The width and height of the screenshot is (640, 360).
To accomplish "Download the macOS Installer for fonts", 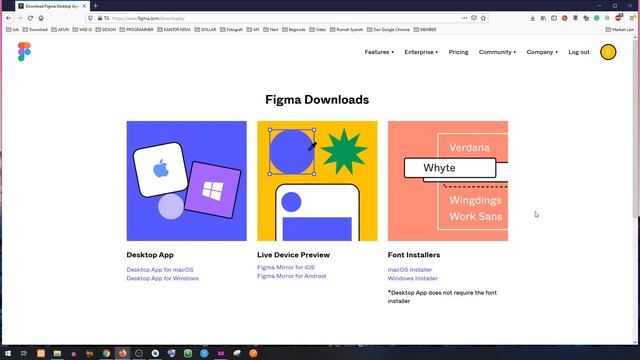I will pyautogui.click(x=410, y=270).
